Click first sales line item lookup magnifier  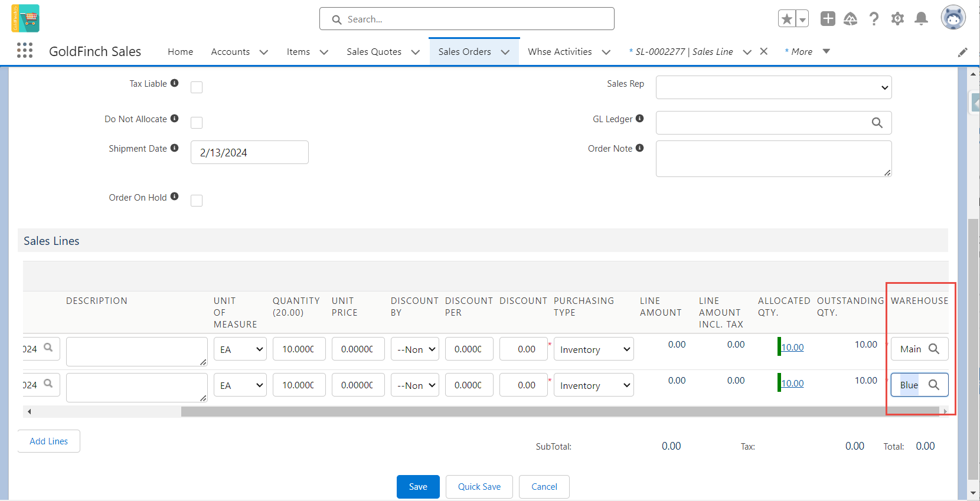point(48,348)
